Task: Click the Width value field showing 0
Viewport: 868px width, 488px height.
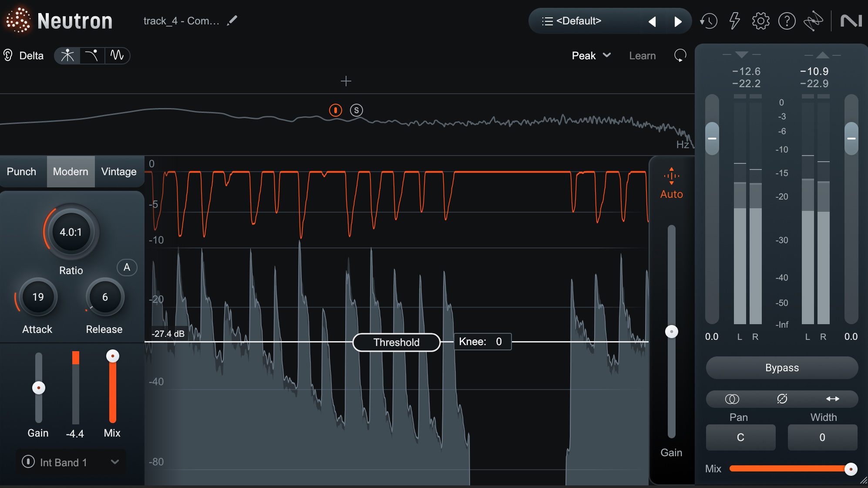Action: pos(822,437)
